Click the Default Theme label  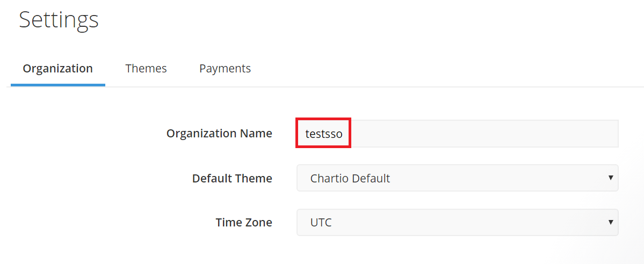click(x=232, y=178)
